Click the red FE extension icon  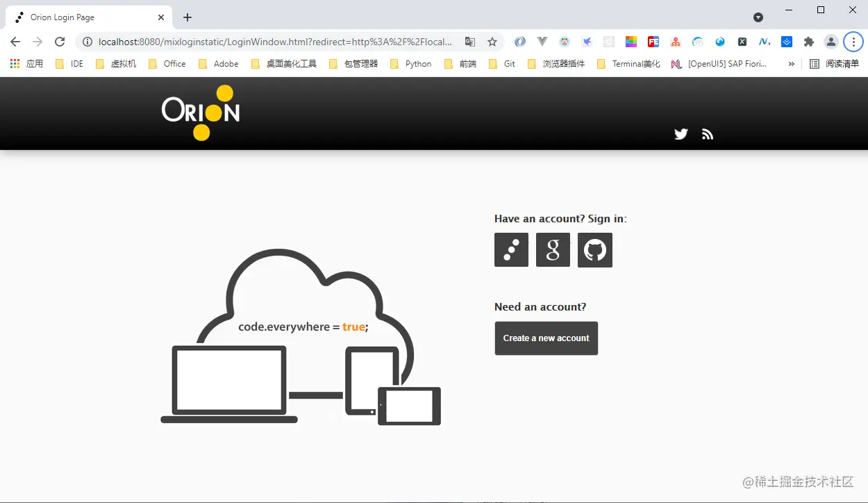pyautogui.click(x=653, y=42)
